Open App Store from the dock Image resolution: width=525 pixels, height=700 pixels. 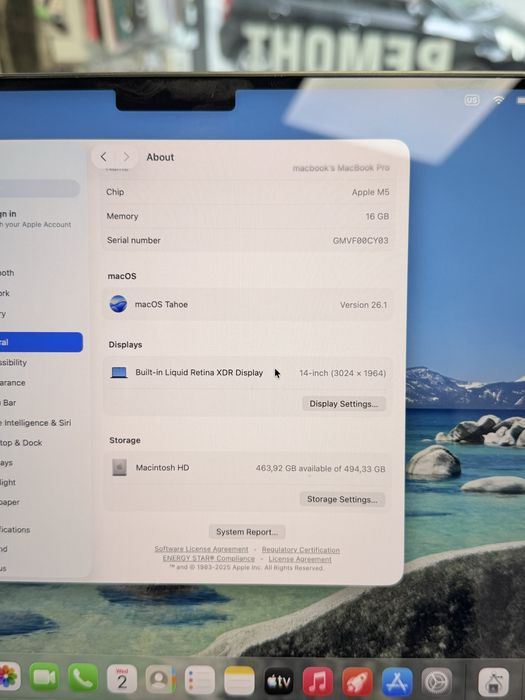(397, 682)
